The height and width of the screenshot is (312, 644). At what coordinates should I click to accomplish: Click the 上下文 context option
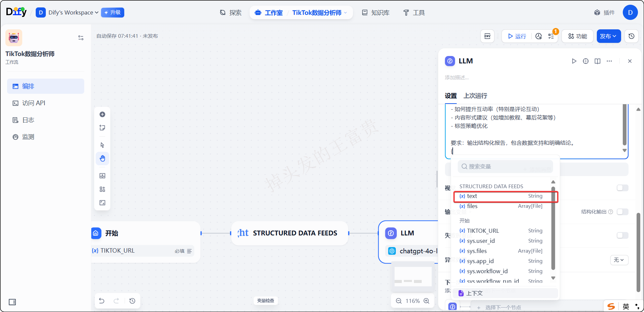[505, 293]
